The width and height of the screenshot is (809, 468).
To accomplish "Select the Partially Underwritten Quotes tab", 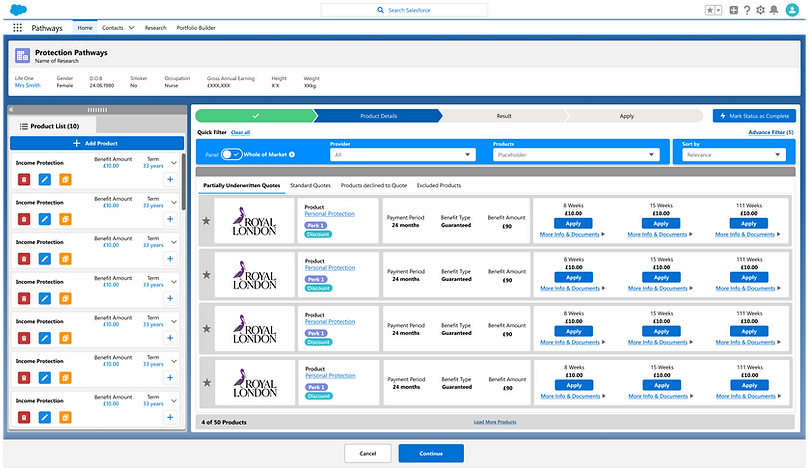I will (x=241, y=185).
